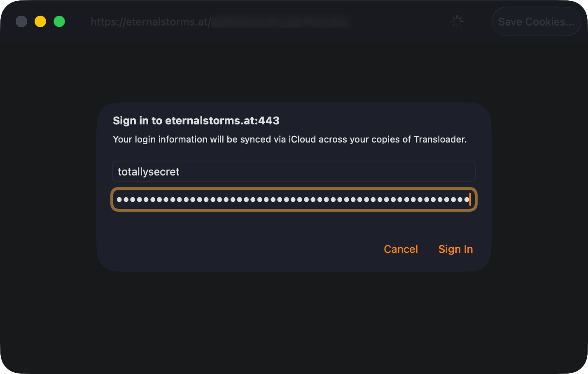This screenshot has width=588, height=374.
Task: Click the word Transloader in the description
Action: click(439, 139)
